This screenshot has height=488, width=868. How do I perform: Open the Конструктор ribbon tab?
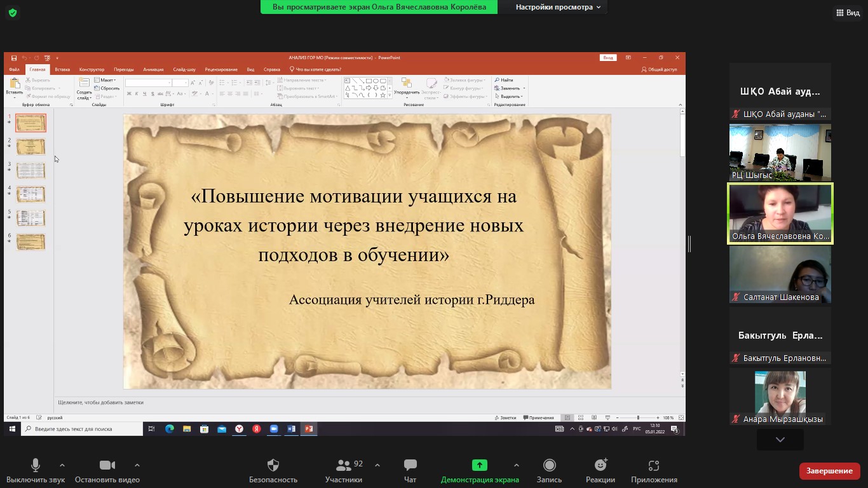(x=93, y=69)
